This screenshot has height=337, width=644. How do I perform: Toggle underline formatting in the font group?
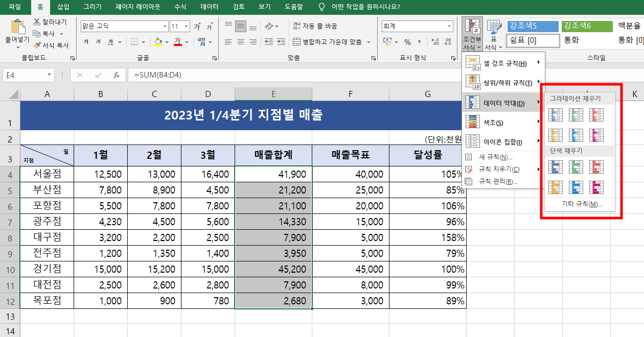coord(110,42)
